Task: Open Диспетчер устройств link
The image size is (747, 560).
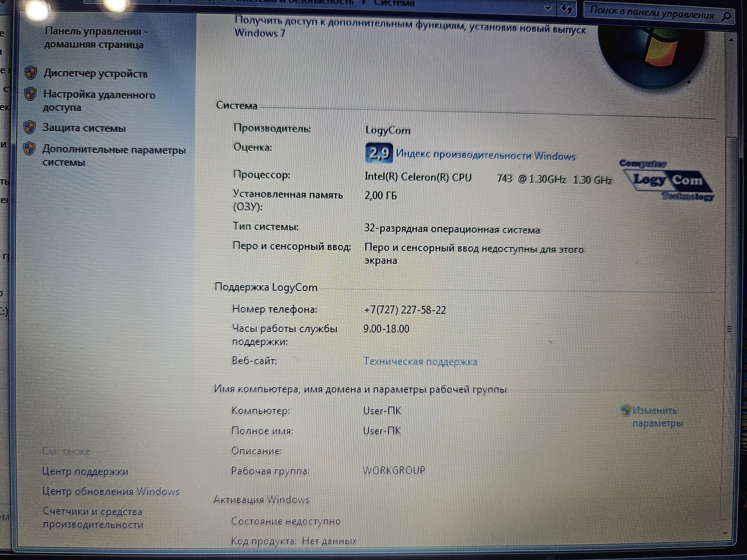Action: (x=96, y=74)
